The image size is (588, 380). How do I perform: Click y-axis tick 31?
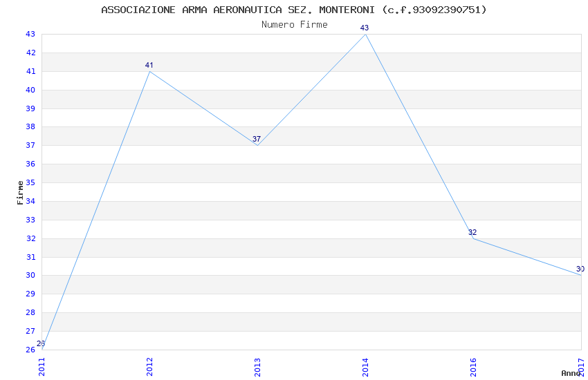point(30,257)
